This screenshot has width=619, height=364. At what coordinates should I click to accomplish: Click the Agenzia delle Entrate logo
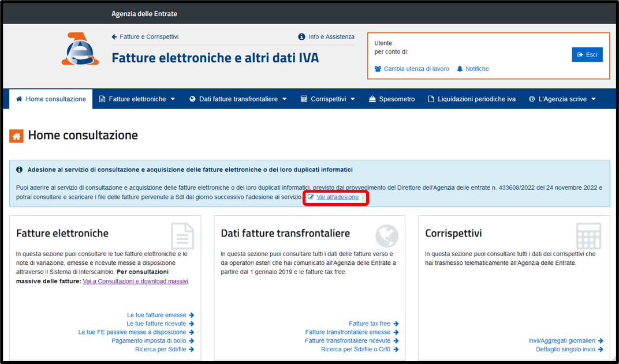[x=80, y=49]
